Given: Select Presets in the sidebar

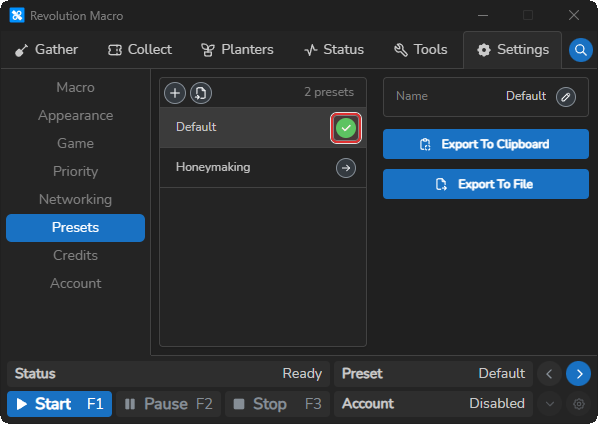Looking at the screenshot, I should (76, 228).
